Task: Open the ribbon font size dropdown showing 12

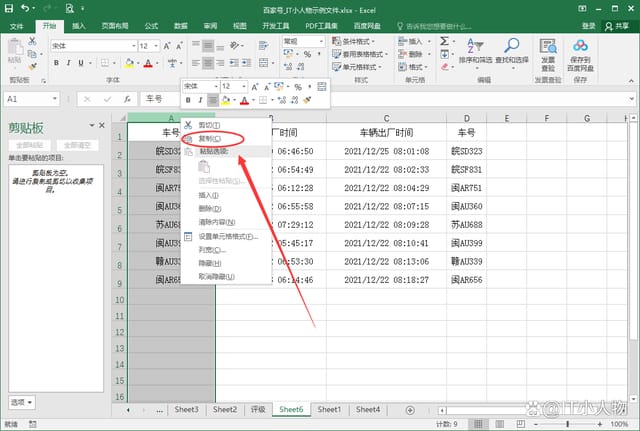Action: pyautogui.click(x=156, y=46)
